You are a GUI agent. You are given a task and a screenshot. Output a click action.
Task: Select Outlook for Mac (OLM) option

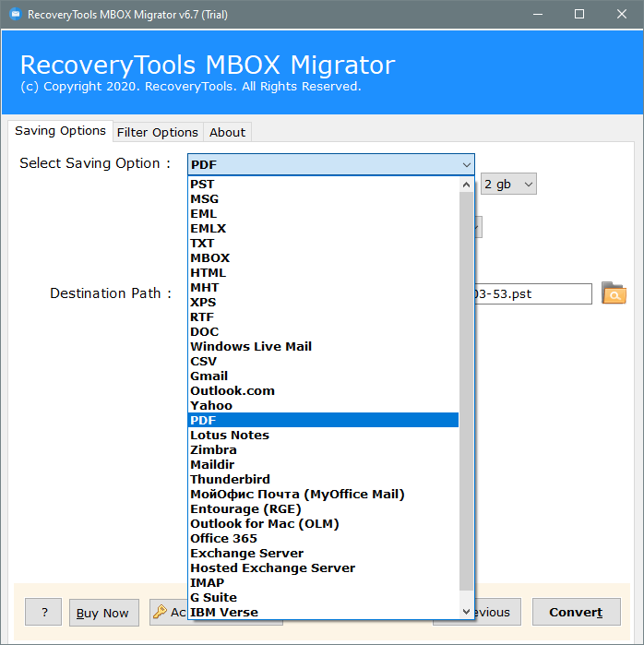pyautogui.click(x=324, y=524)
